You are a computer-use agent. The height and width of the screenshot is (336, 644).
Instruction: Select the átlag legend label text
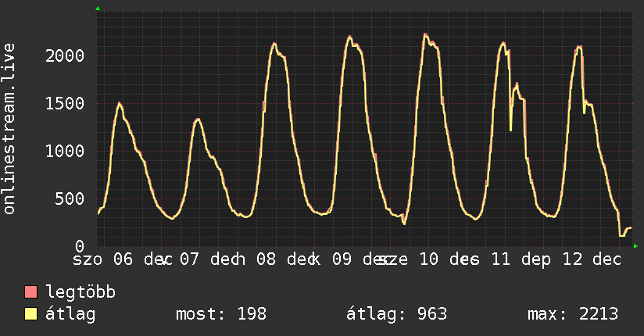pos(70,314)
